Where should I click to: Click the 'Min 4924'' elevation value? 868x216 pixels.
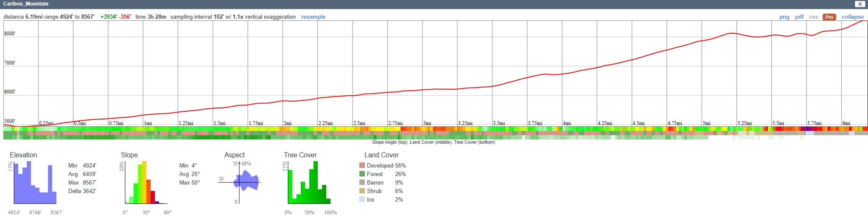(82, 165)
